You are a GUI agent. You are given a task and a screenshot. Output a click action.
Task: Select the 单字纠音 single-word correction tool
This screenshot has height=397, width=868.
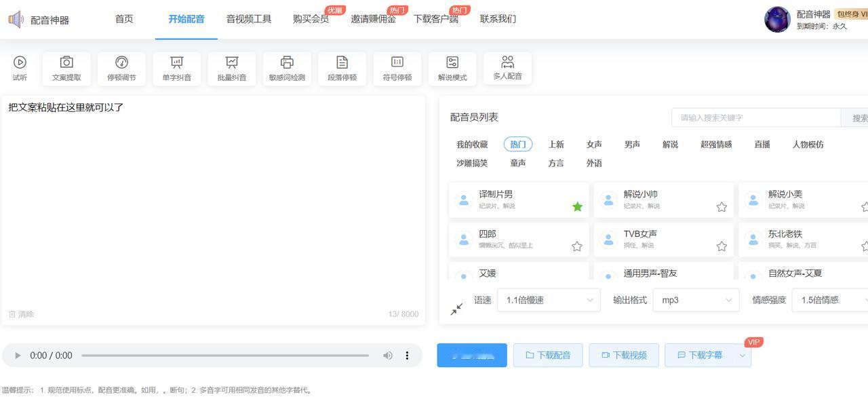pos(176,69)
